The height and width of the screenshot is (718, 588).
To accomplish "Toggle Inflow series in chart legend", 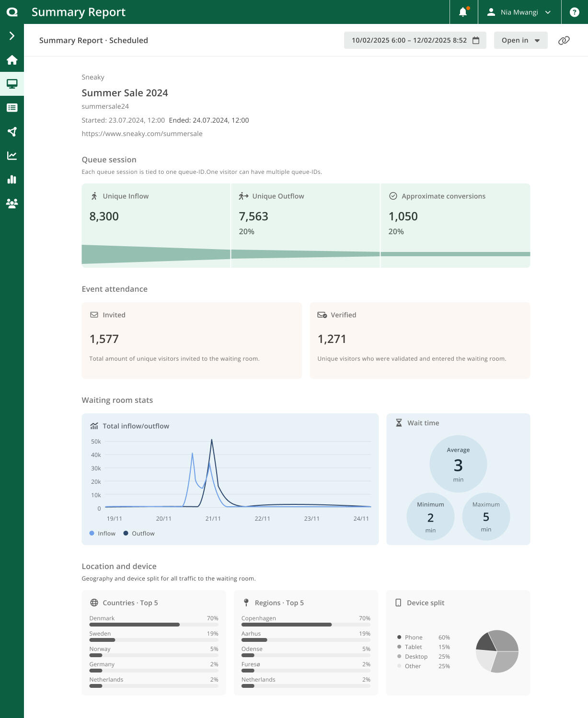I will click(x=103, y=534).
